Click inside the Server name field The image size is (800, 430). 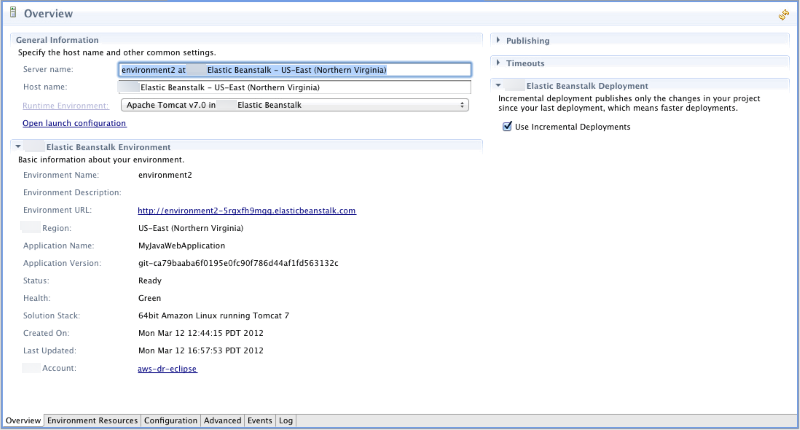click(294, 70)
